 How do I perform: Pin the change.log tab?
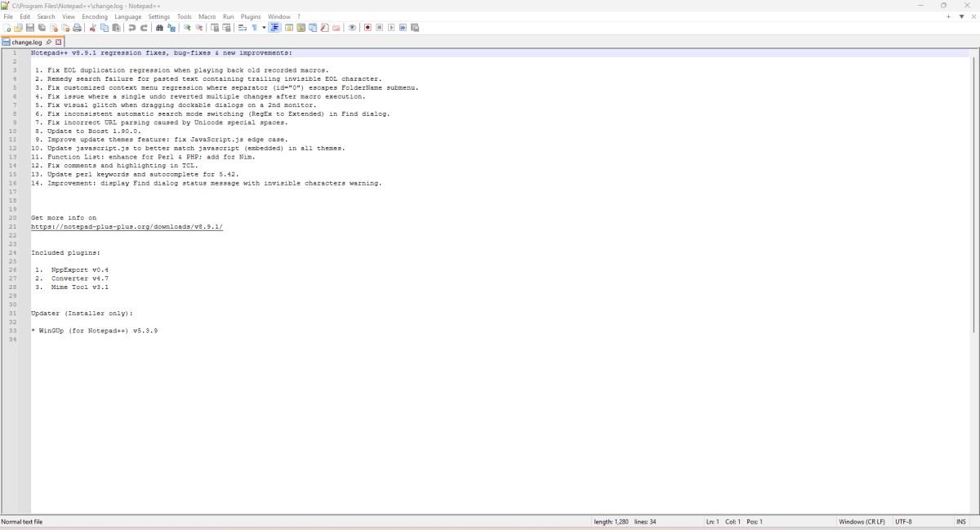pos(49,42)
